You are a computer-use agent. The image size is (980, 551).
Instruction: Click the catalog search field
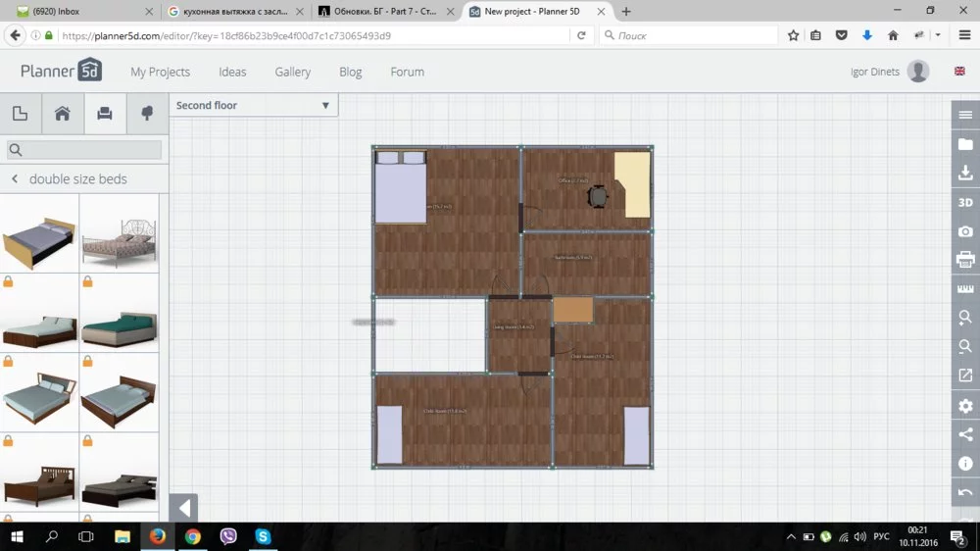84,150
